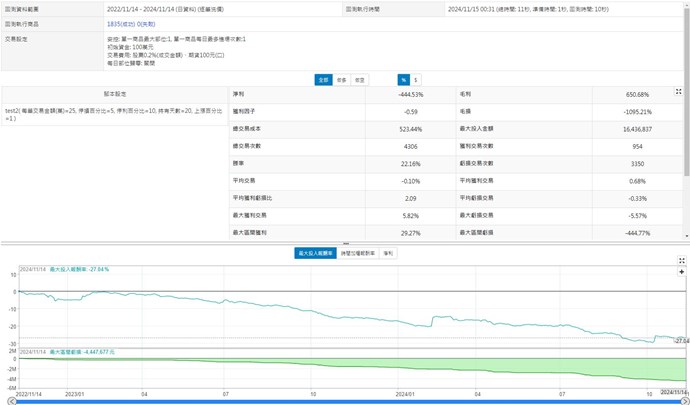Screen dimensions: 690x405
Task: Click the blue time range slider bar
Action: click(343, 402)
